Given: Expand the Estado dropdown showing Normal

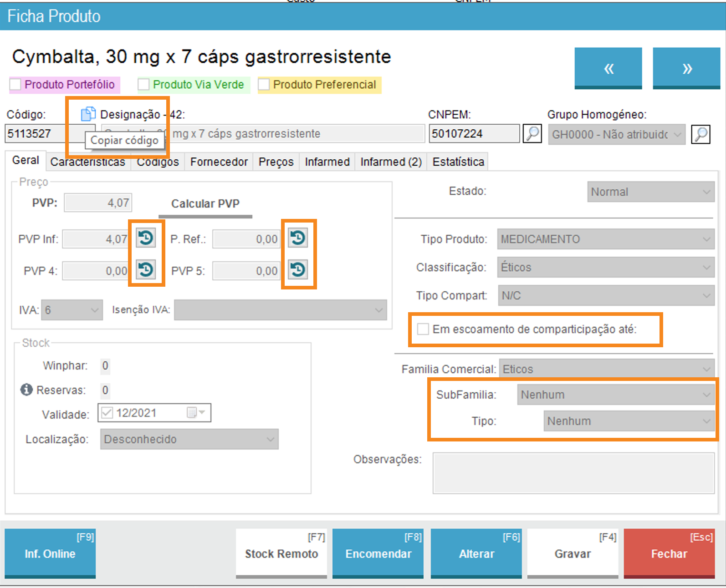Looking at the screenshot, I should tap(650, 192).
